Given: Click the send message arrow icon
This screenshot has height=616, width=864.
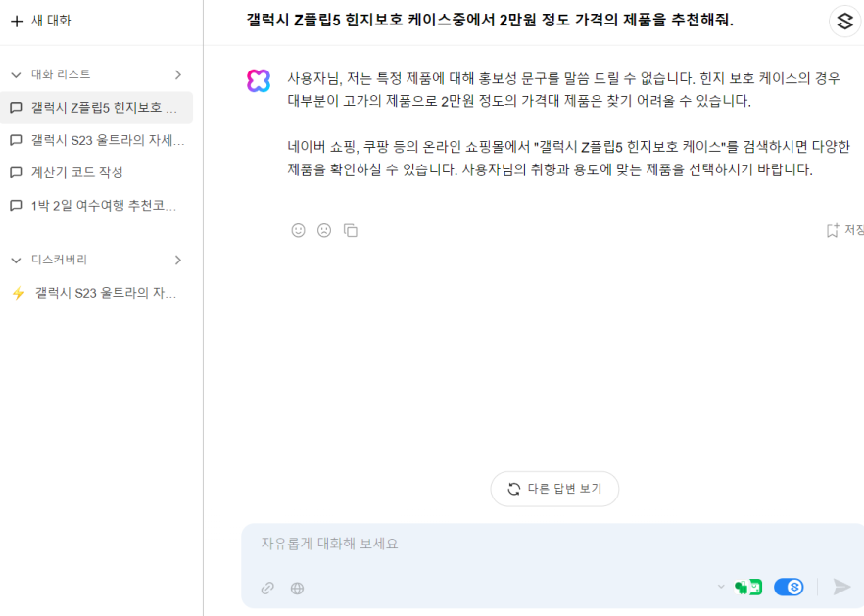Looking at the screenshot, I should tap(840, 587).
